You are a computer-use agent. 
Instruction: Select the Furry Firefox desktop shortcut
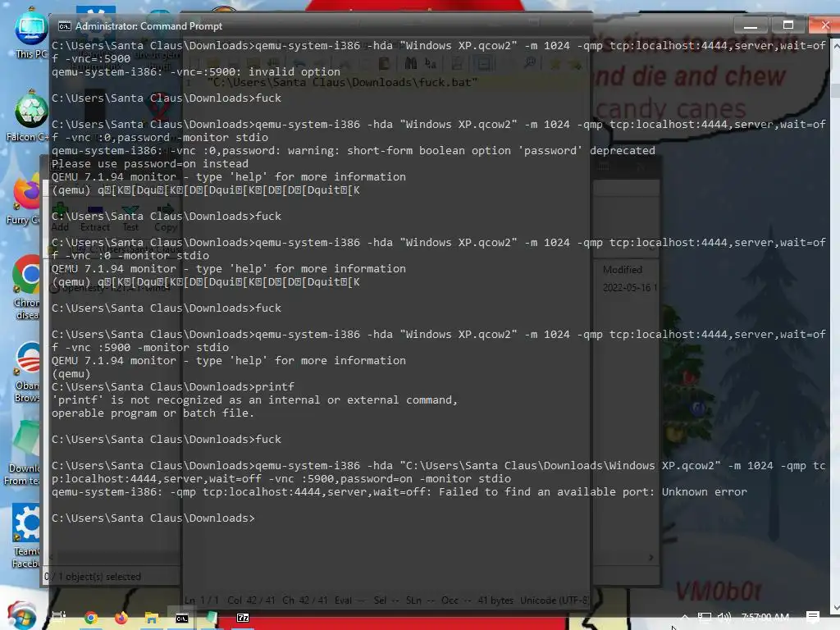pos(28,192)
